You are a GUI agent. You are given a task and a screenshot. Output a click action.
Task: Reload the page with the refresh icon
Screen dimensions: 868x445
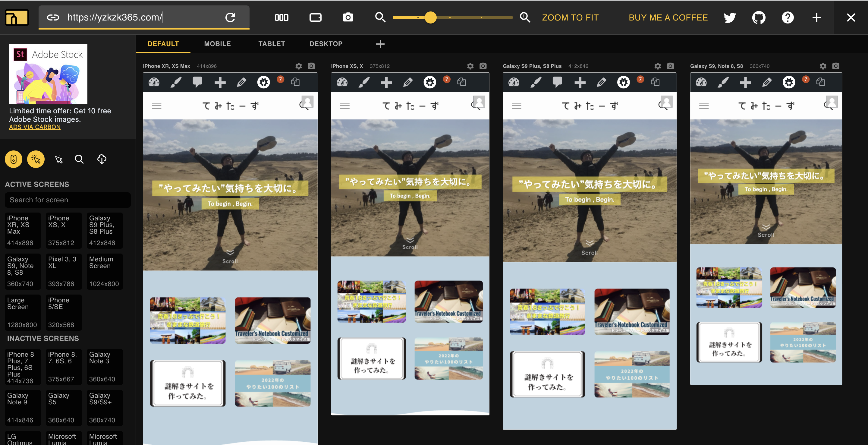230,17
